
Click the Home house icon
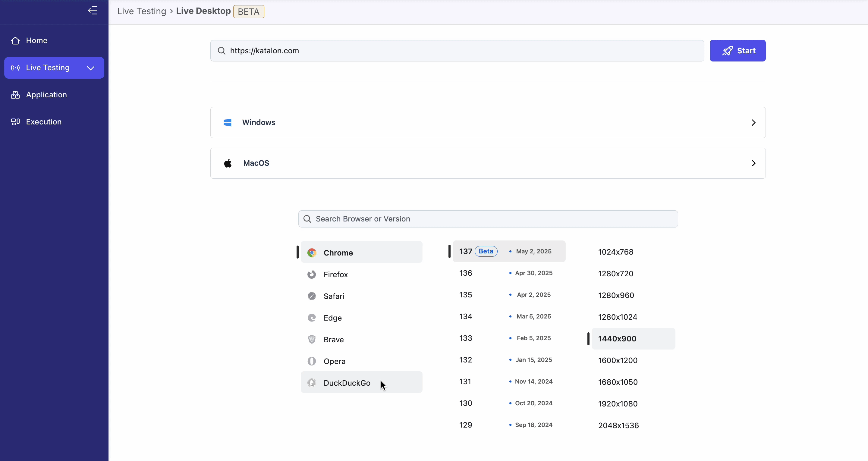15,40
